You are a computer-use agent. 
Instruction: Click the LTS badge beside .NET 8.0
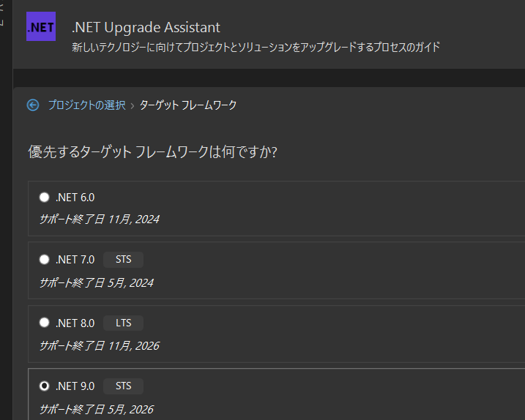coord(123,323)
